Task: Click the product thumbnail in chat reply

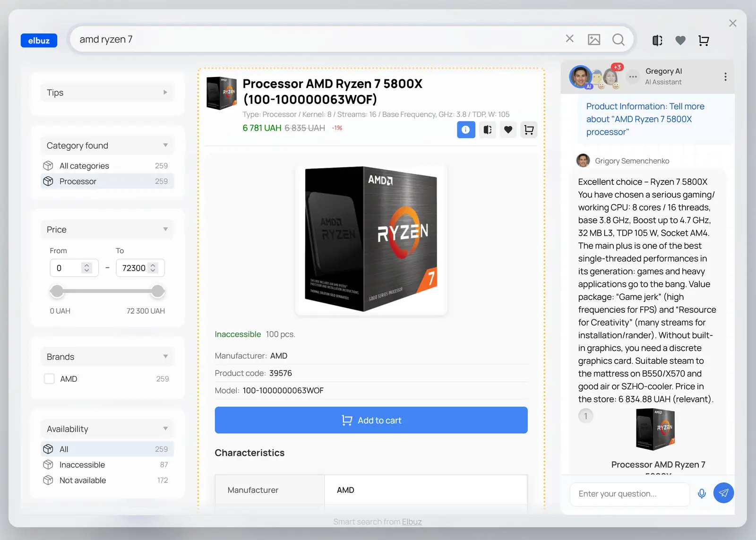Action: [655, 429]
